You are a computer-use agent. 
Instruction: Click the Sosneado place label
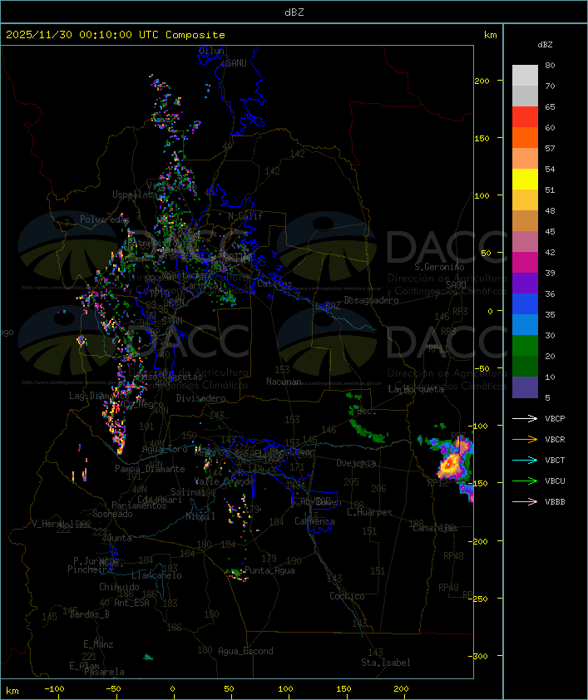click(x=112, y=514)
